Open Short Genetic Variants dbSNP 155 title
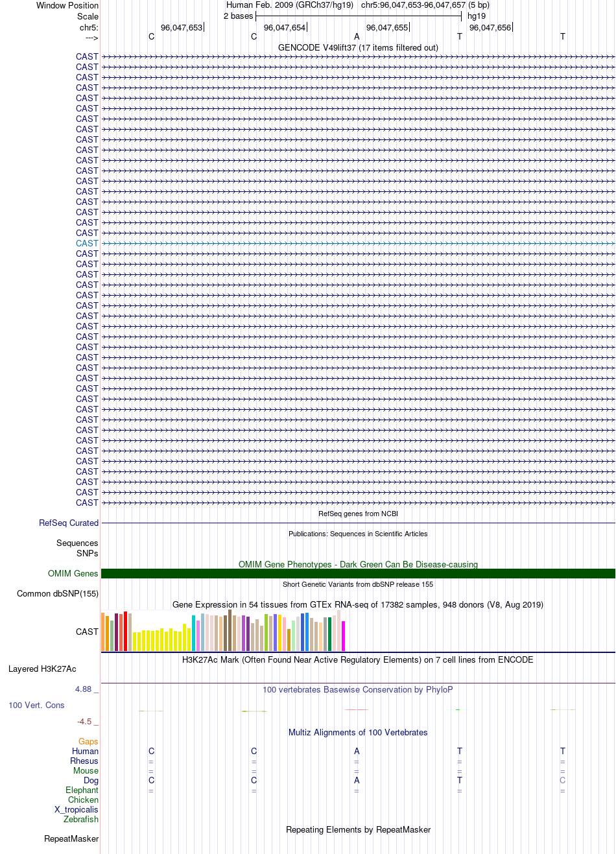This screenshot has height=854, width=616. click(x=358, y=584)
